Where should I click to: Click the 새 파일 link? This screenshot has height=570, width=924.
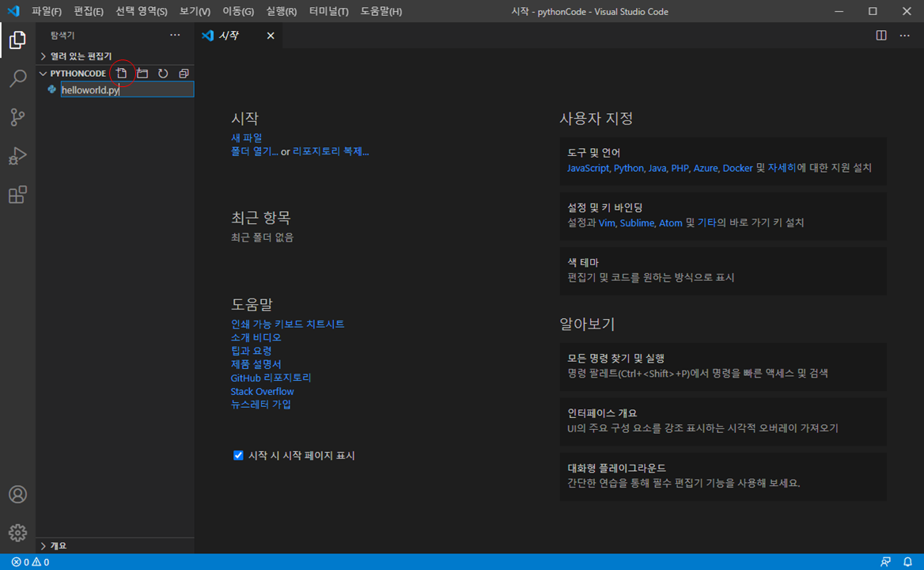(246, 138)
